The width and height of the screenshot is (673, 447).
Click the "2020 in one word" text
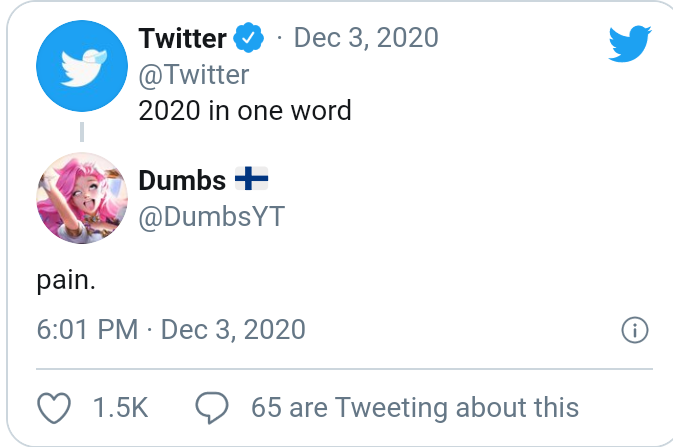(245, 109)
